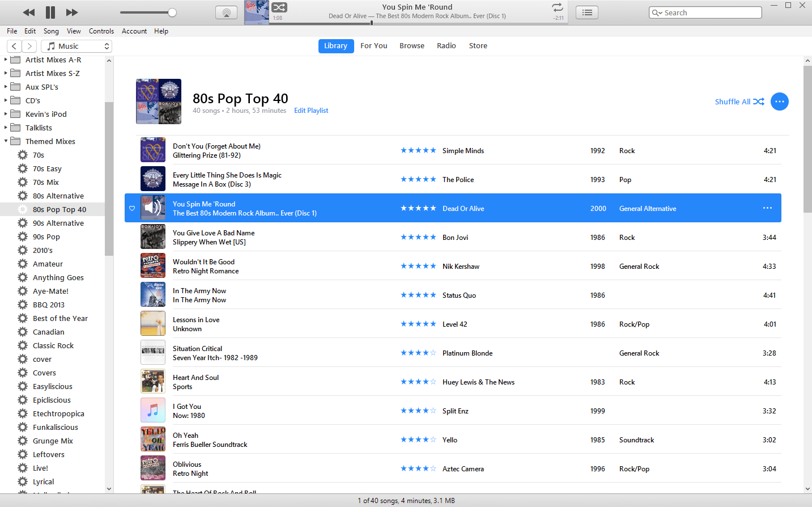Viewport: 812px width, 507px height.
Task: Collapse the Themed Mixes folder
Action: click(x=6, y=141)
